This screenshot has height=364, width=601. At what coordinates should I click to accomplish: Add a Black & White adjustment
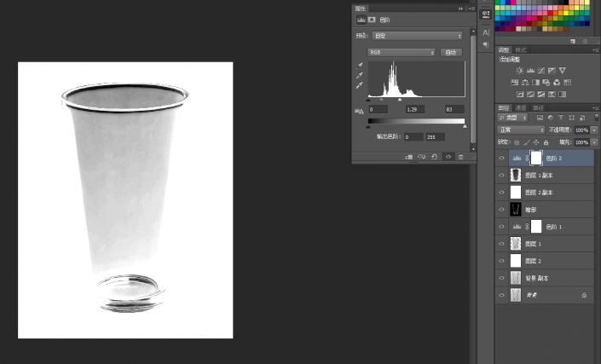(536, 83)
